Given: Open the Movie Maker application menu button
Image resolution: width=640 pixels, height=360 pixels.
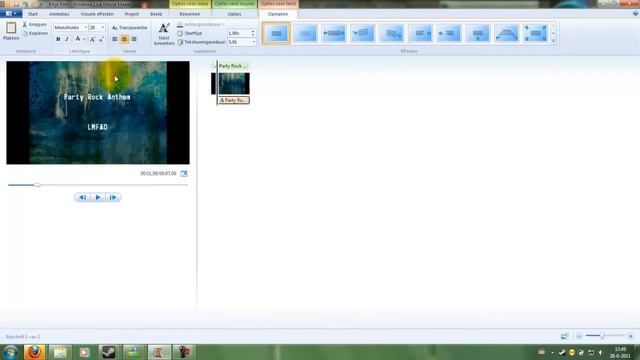Looking at the screenshot, I should (x=11, y=14).
